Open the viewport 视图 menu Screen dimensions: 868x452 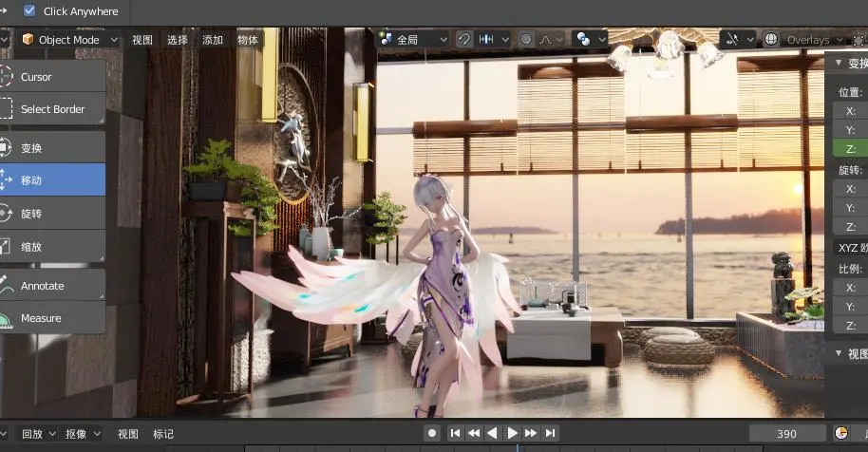click(142, 40)
